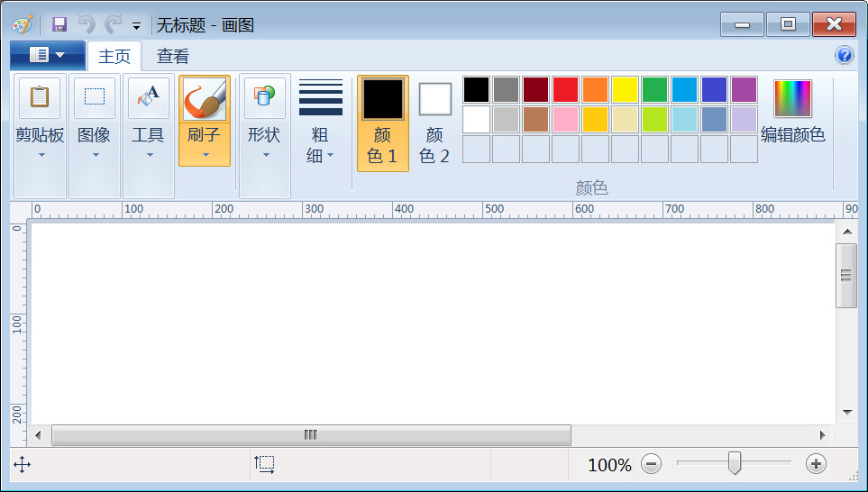
Task: Pick the lavender color swatch
Action: tap(744, 120)
